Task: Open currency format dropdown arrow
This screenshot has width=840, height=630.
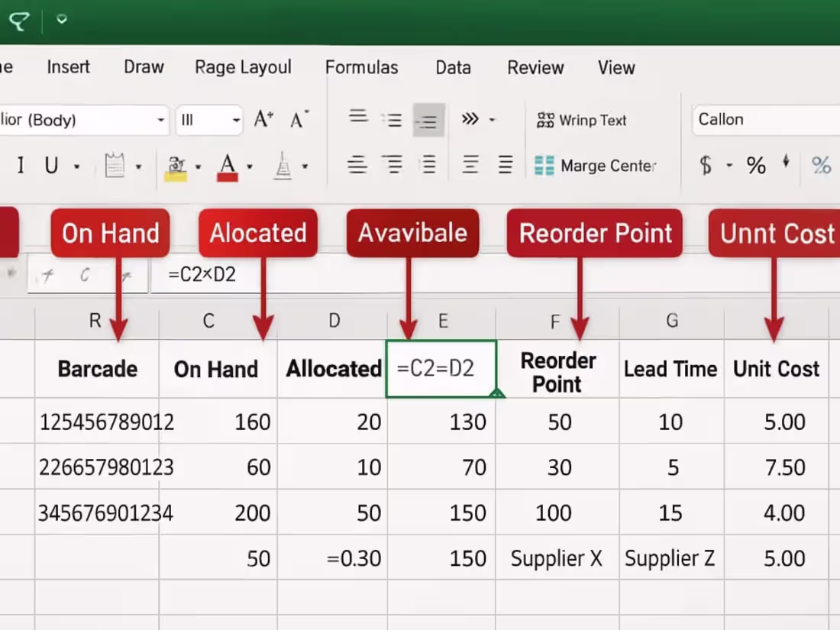Action: coord(729,166)
